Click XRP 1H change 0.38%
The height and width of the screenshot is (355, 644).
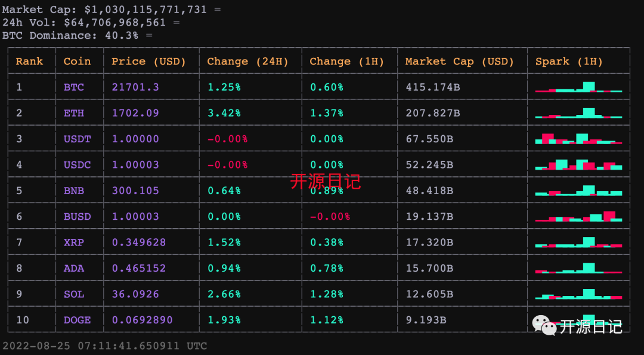click(327, 242)
